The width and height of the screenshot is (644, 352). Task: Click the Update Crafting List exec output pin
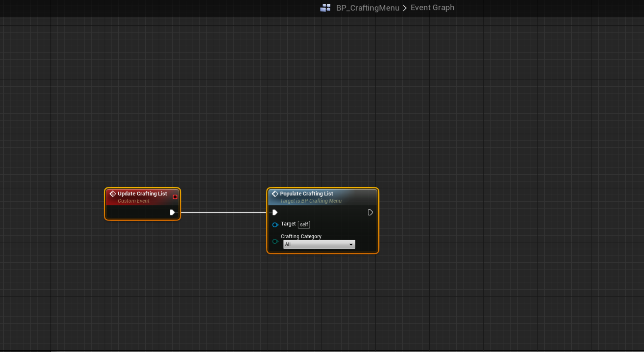[x=172, y=213]
